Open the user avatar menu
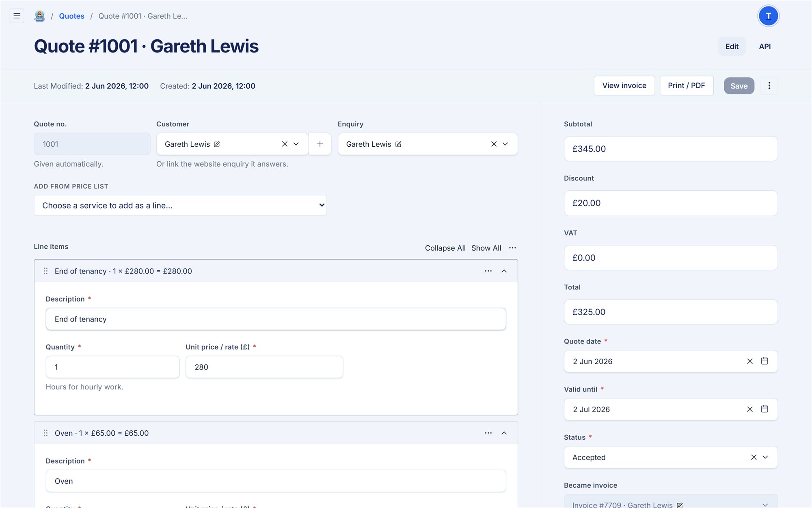812x508 pixels. point(768,16)
